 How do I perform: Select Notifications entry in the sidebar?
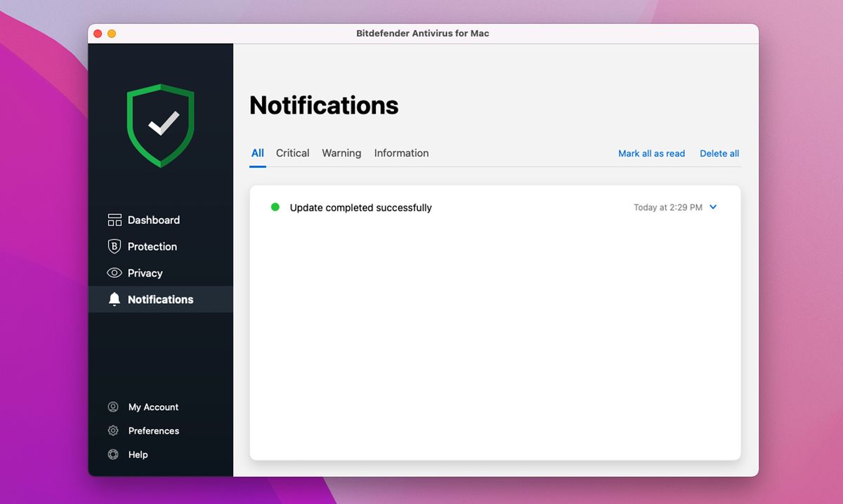[160, 299]
